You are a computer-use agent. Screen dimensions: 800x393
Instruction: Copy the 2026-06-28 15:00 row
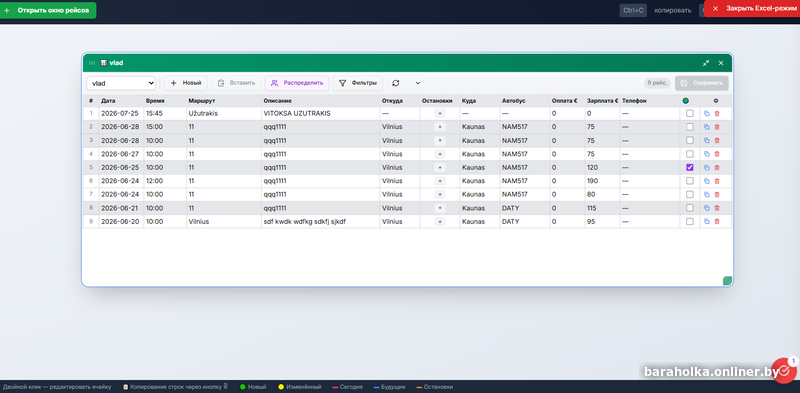[x=707, y=127]
